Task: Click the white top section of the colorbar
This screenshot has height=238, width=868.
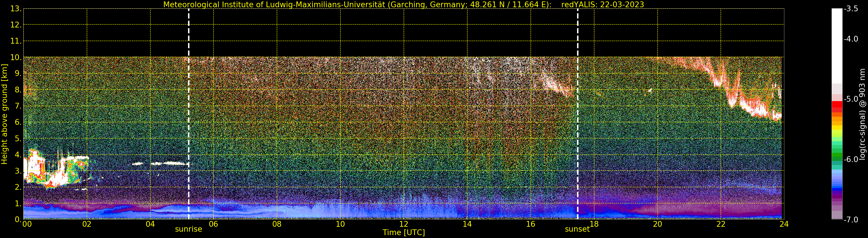Action: pos(837,46)
